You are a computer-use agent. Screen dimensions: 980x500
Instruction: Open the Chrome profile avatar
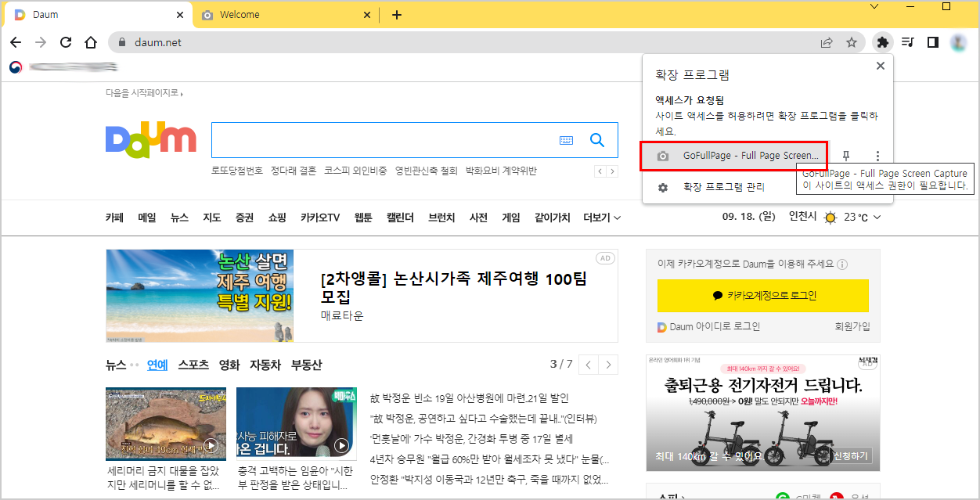click(x=958, y=42)
